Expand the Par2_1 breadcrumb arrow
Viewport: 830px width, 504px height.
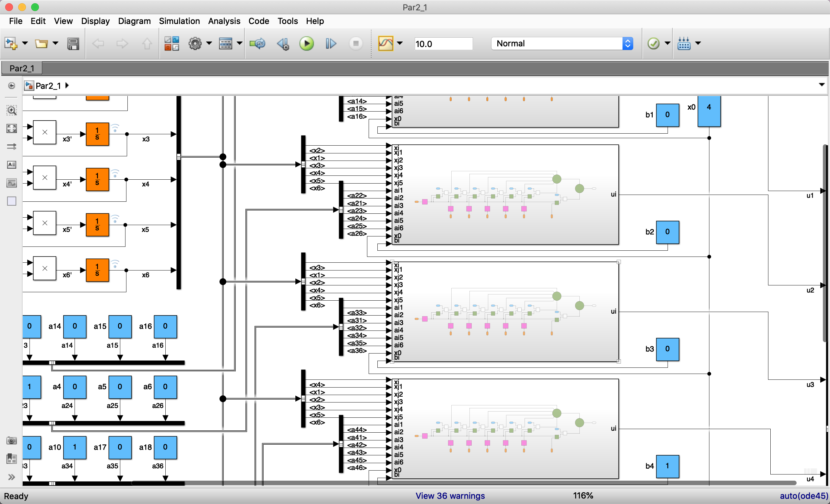(67, 86)
